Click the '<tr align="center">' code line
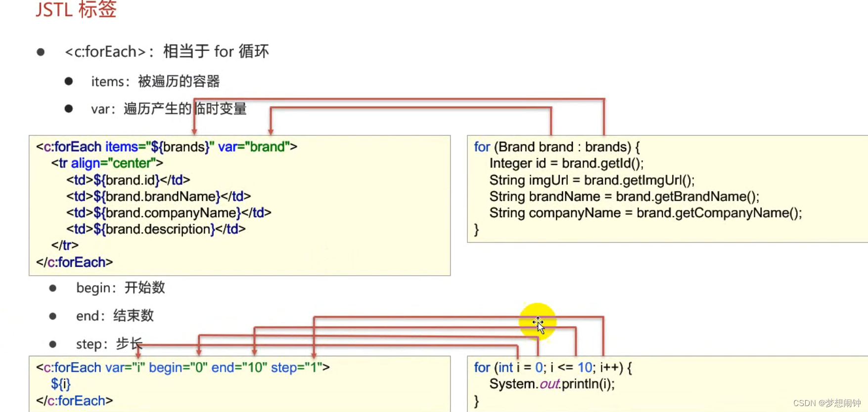This screenshot has width=868, height=412. [107, 163]
